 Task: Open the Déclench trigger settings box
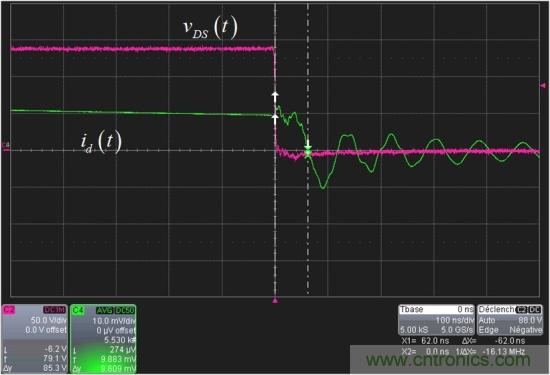tap(510, 320)
